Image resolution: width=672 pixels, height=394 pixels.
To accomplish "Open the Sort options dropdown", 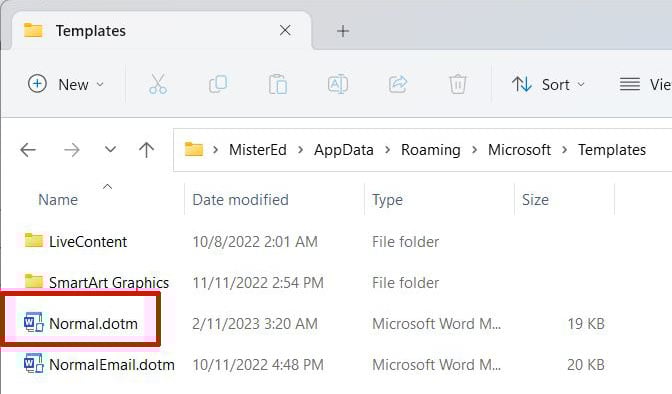I will tap(548, 84).
